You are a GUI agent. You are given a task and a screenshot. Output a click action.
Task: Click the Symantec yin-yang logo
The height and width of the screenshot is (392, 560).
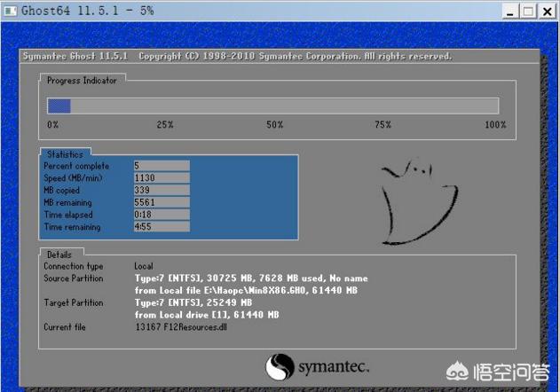click(280, 367)
